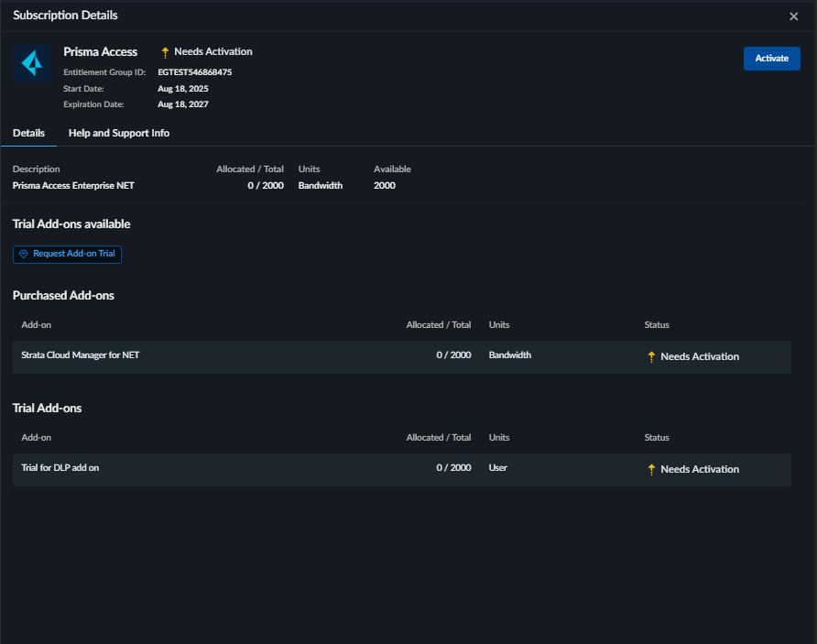Click the Strata Cloud Manager status arrow icon
The height and width of the screenshot is (644, 817).
point(651,356)
